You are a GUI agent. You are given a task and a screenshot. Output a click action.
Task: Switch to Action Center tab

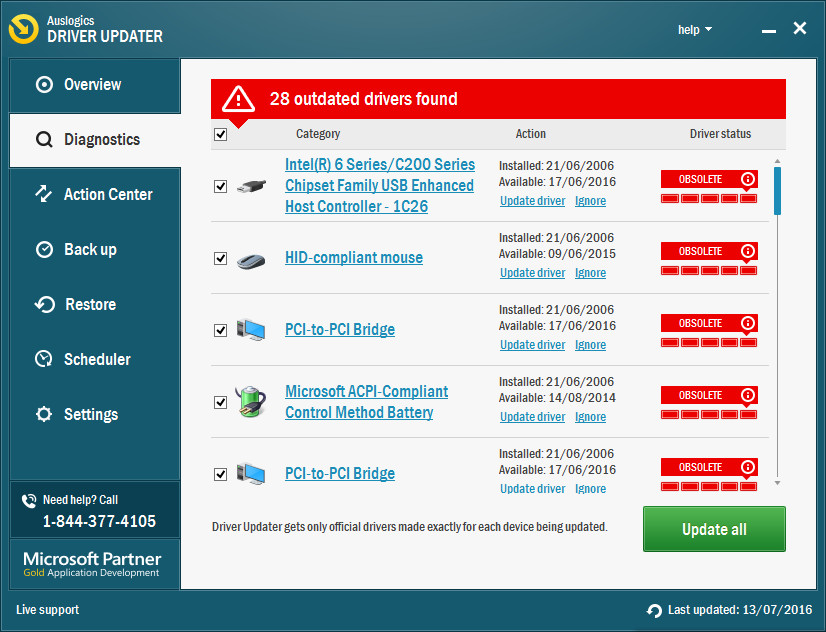(x=95, y=194)
